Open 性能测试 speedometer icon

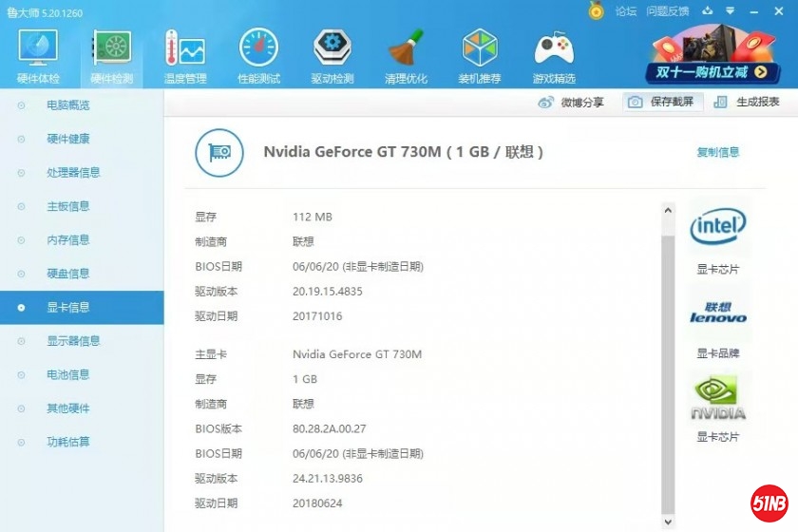click(x=258, y=55)
